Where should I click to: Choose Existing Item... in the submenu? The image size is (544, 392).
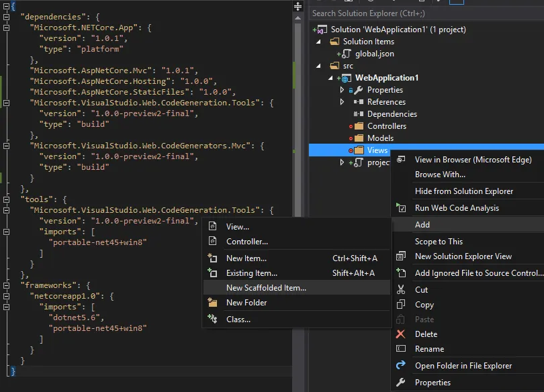[x=297, y=273]
